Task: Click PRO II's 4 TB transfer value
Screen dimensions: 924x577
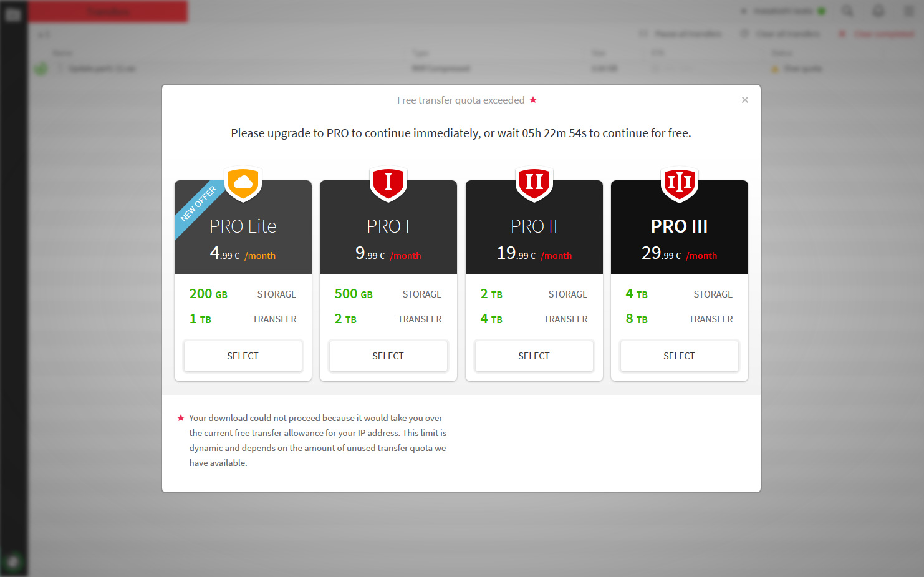Action: pos(491,319)
